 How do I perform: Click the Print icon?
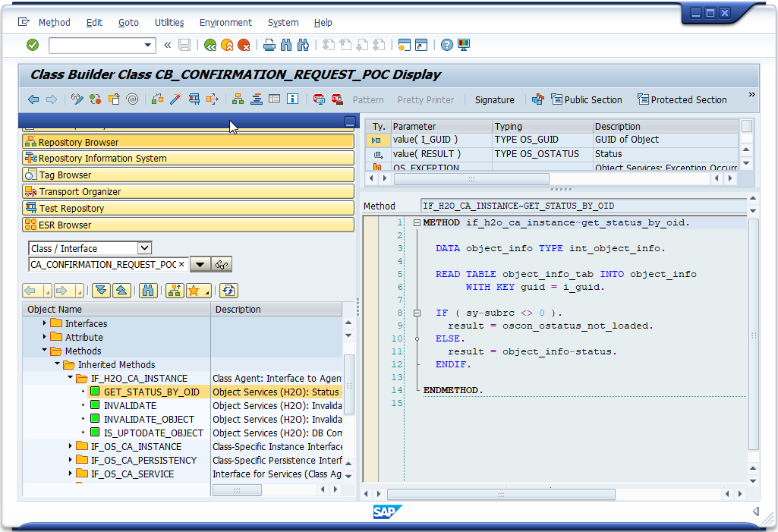[x=269, y=46]
